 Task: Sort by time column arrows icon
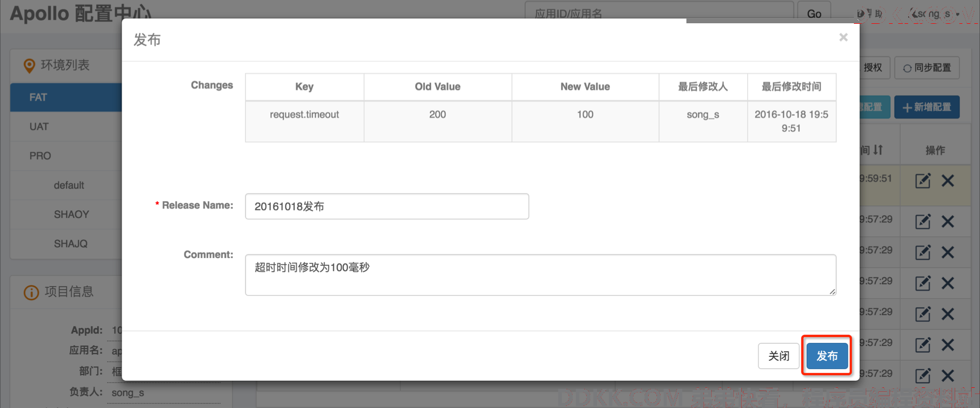878,150
